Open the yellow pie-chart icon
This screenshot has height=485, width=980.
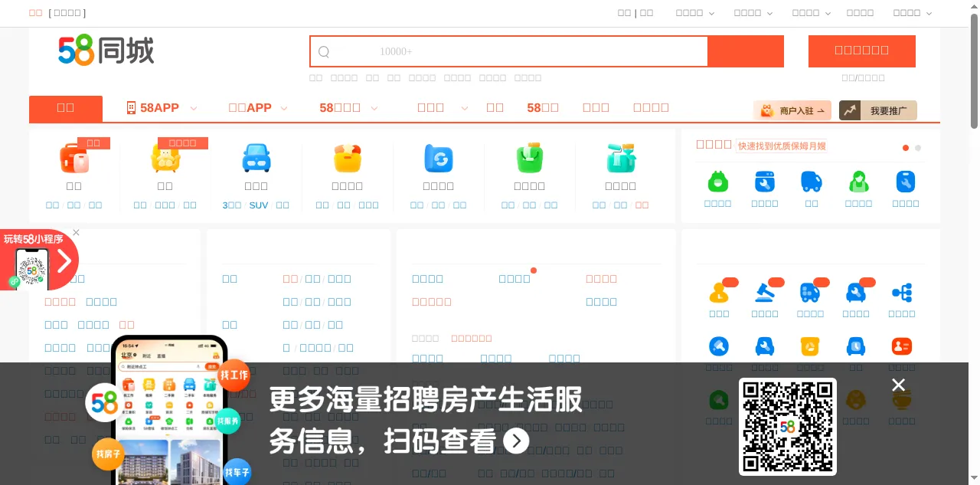810,346
